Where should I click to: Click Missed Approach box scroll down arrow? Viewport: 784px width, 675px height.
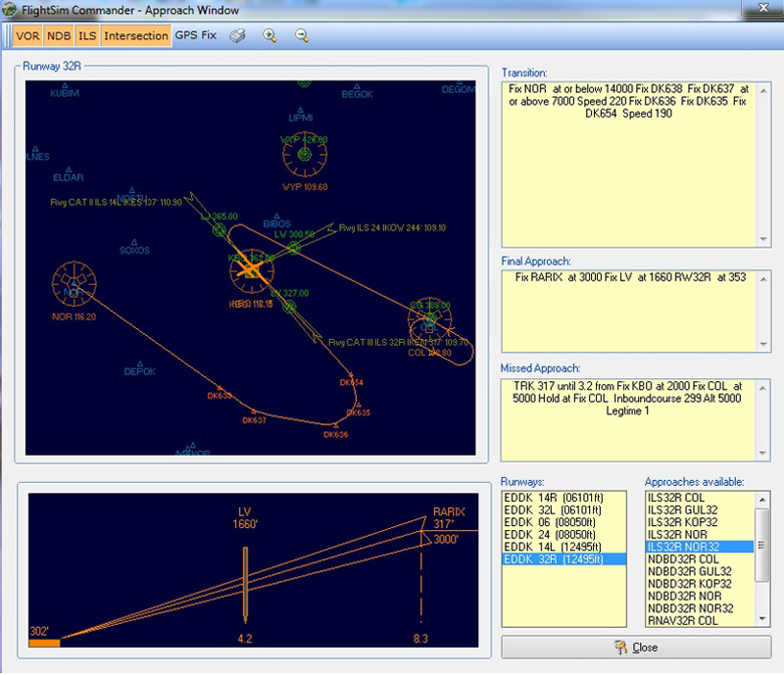click(763, 453)
